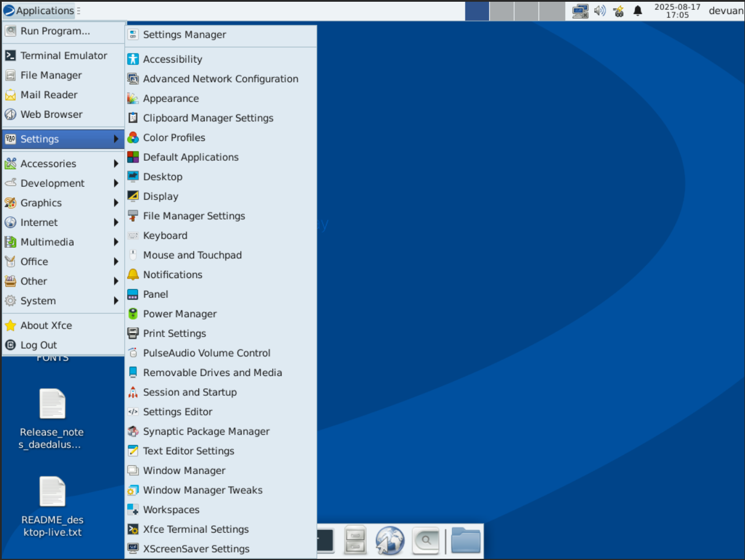Open Removable Drives and Media settings
This screenshot has height=560, width=745.
coord(221,373)
